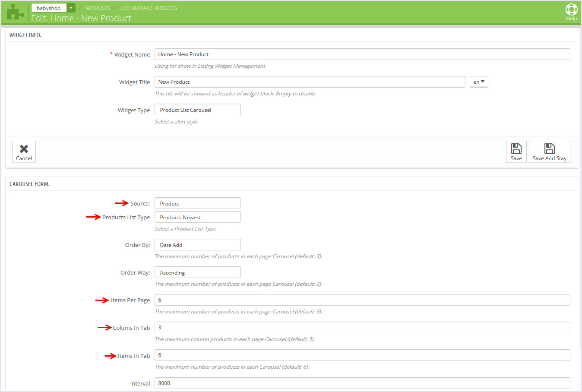This screenshot has width=582, height=392.
Task: Focus the Widget Name input field
Action: pyautogui.click(x=362, y=54)
